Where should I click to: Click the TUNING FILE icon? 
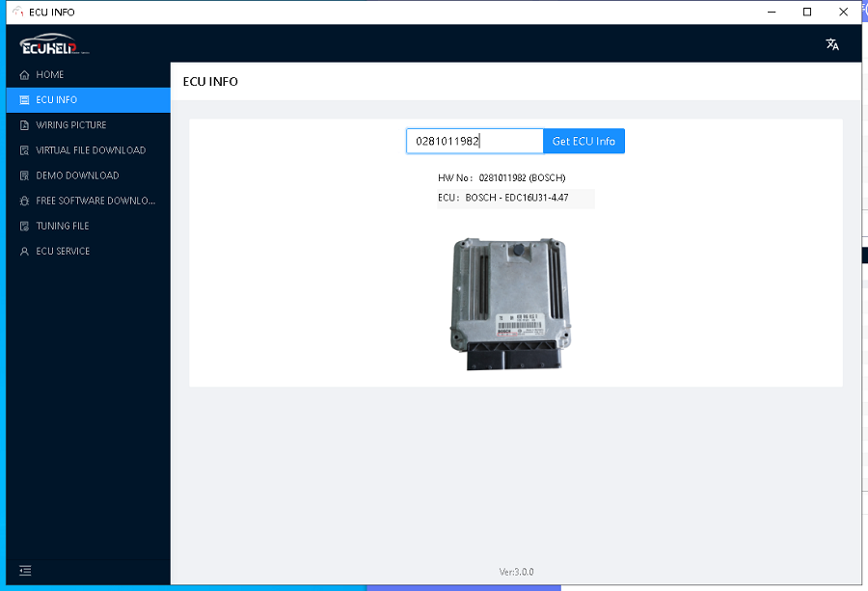(x=24, y=226)
